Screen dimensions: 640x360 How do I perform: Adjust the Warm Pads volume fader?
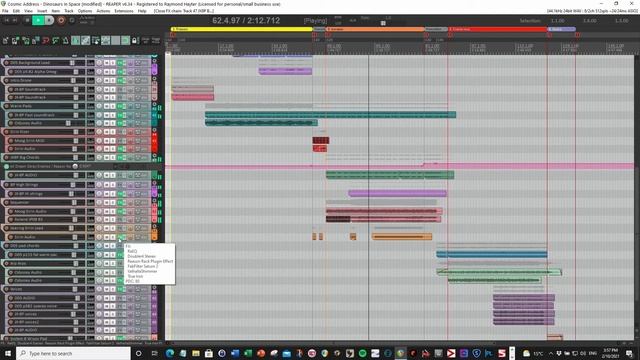76,106
